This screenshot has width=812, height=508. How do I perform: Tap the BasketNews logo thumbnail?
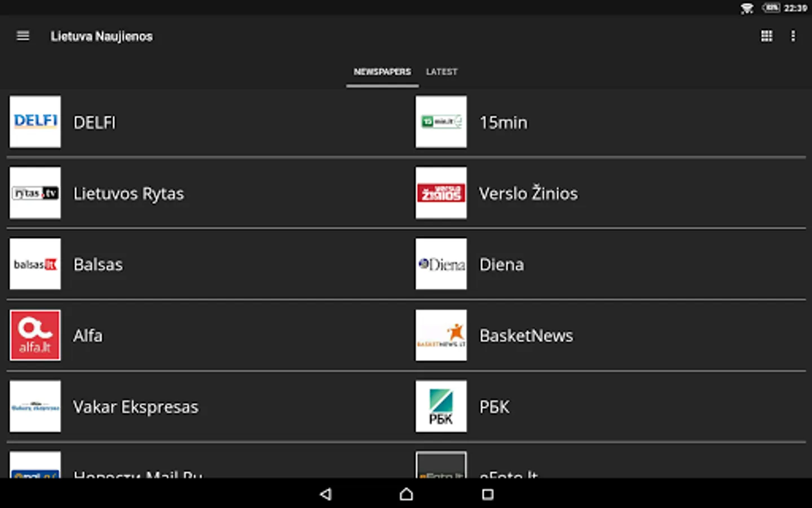441,335
